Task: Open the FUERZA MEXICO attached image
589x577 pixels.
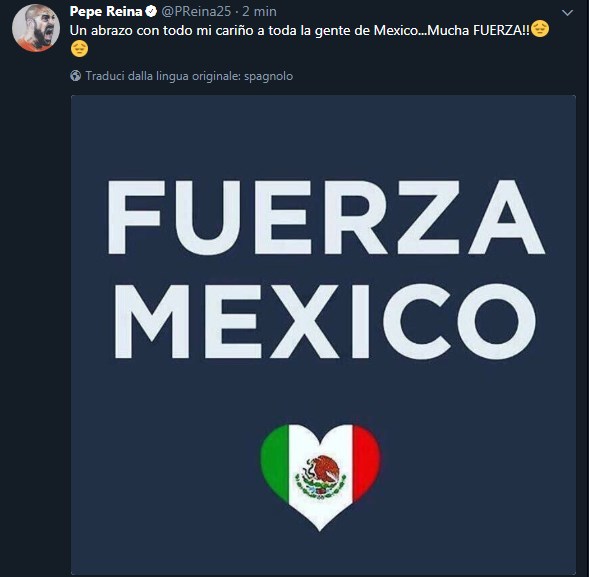Action: (x=323, y=335)
